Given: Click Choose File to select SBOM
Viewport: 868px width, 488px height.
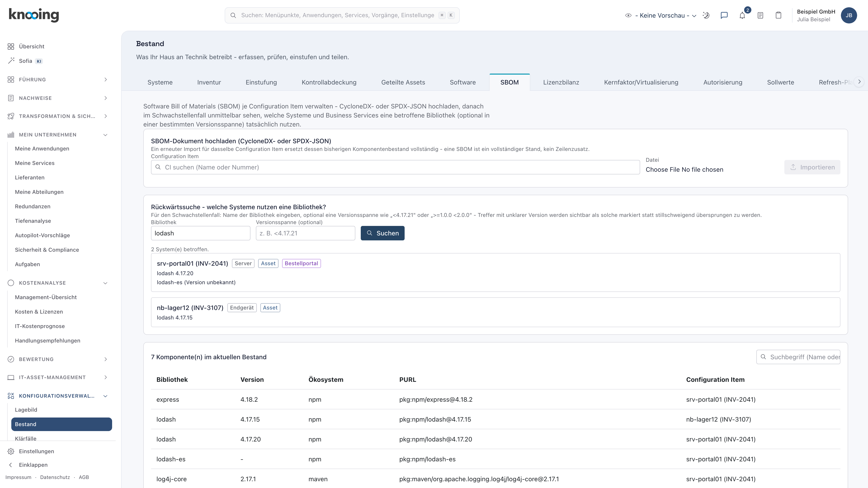Looking at the screenshot, I should [663, 169].
